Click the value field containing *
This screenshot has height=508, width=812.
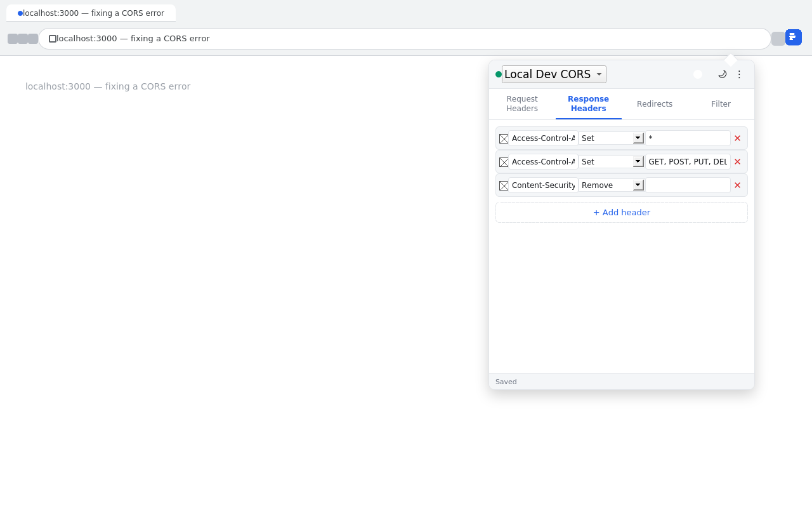pos(688,138)
